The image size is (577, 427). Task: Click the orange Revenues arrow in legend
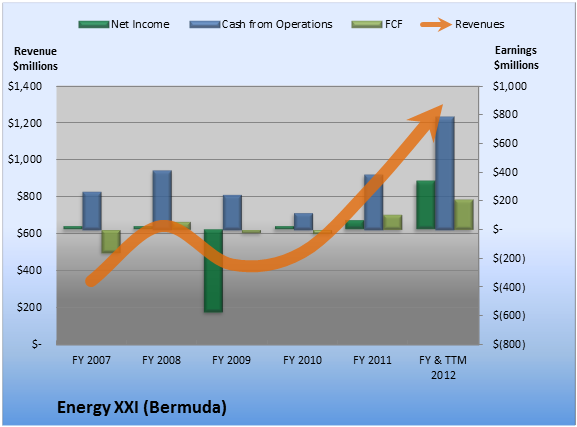click(x=436, y=25)
